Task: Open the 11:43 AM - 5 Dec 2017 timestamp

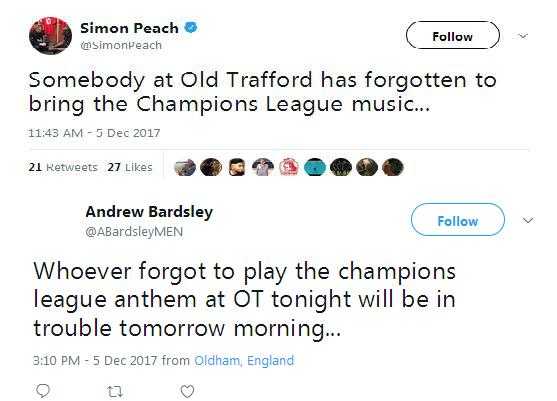Action: pyautogui.click(x=94, y=133)
